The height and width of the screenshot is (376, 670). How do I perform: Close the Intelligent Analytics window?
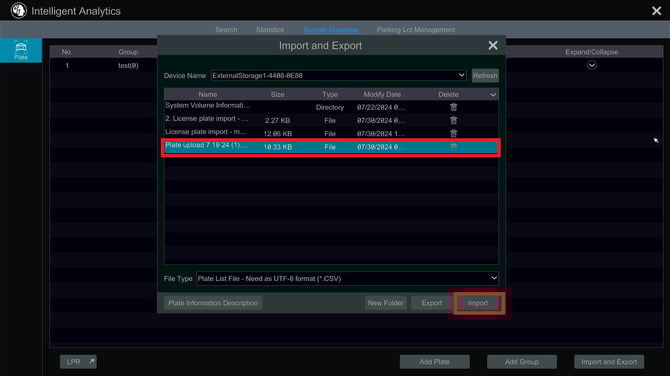[656, 11]
